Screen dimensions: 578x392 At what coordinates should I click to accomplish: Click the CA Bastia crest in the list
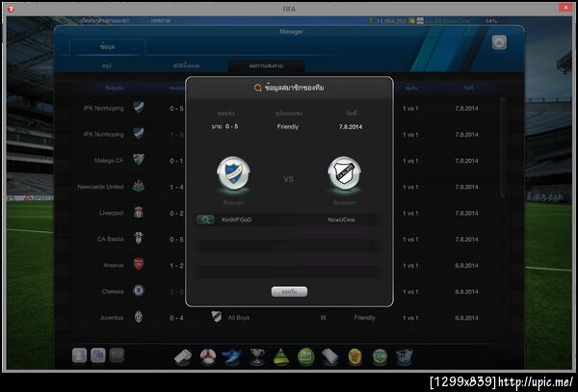(x=139, y=239)
